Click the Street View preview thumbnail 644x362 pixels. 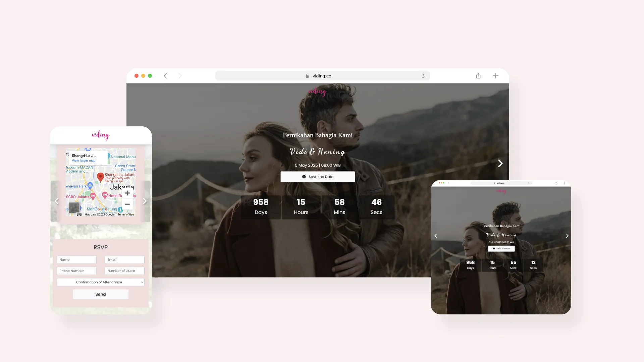tap(74, 208)
